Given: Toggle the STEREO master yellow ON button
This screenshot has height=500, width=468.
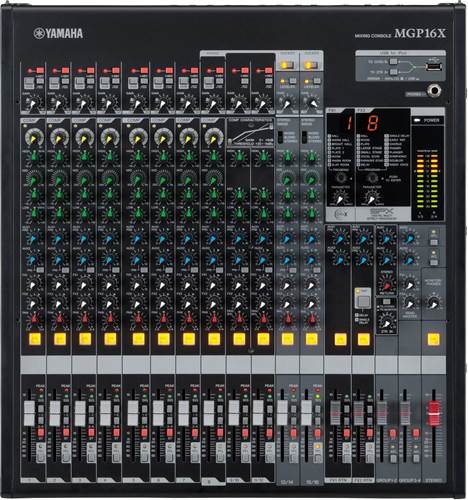Looking at the screenshot, I should (x=433, y=339).
